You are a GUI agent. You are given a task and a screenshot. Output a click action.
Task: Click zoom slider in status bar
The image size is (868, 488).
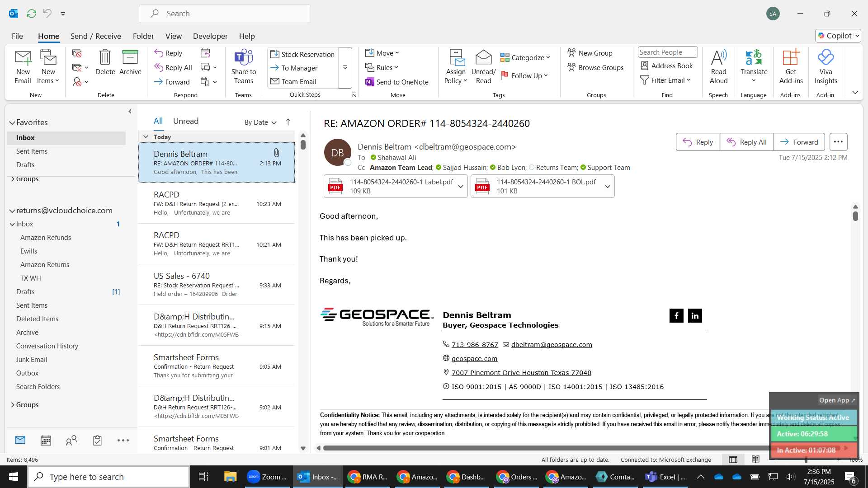(x=806, y=460)
